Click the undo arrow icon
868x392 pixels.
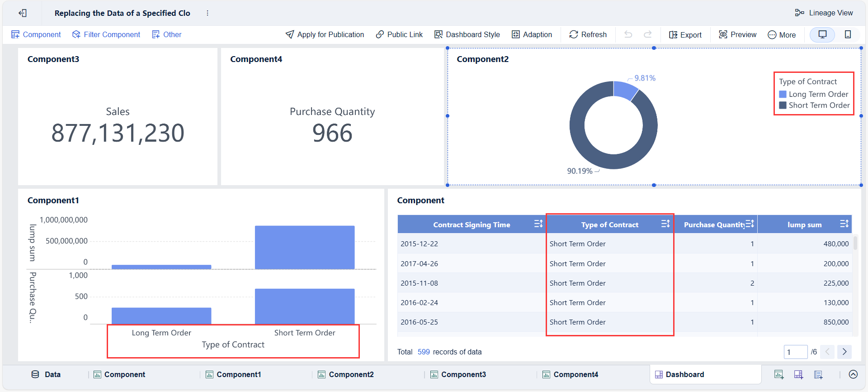tap(628, 34)
